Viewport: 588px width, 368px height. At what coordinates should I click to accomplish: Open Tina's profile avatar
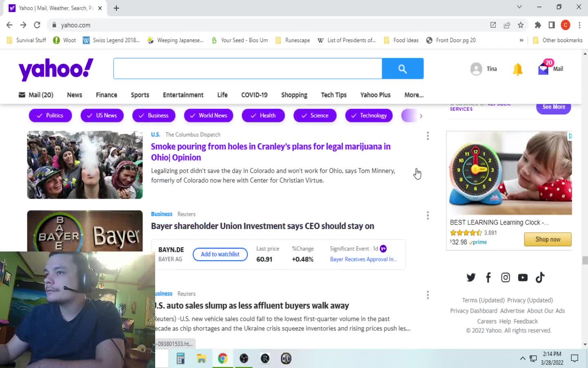(x=476, y=69)
